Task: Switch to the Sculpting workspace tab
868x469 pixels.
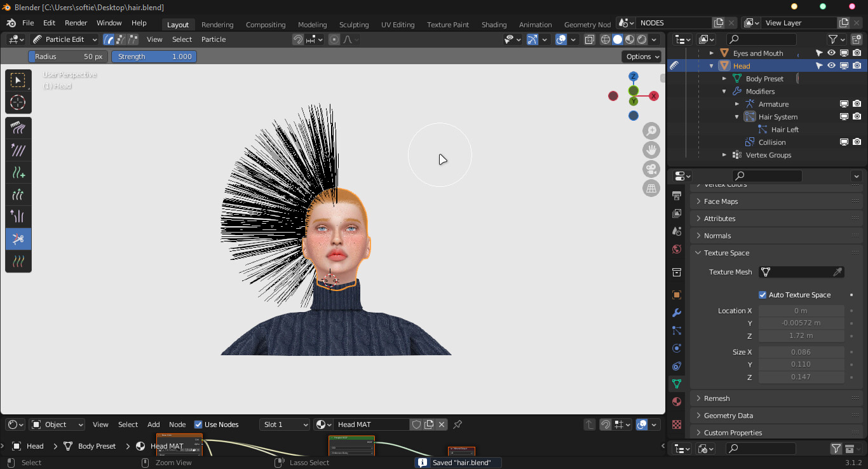Action: point(354,25)
